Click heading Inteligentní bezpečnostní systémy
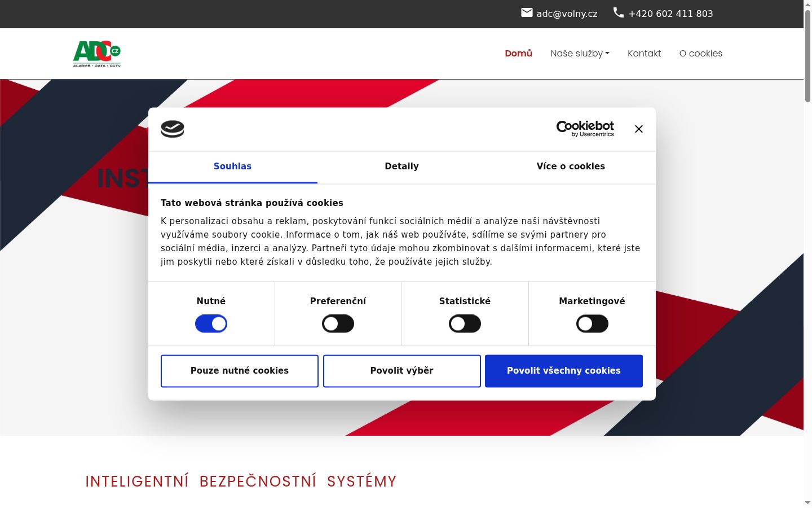This screenshot has width=812, height=508. click(241, 481)
